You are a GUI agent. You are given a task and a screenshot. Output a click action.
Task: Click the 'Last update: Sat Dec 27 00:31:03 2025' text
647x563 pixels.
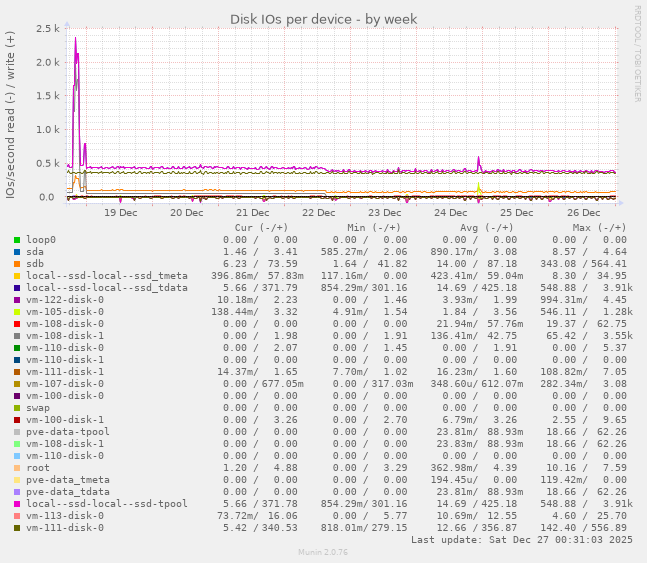click(x=522, y=539)
